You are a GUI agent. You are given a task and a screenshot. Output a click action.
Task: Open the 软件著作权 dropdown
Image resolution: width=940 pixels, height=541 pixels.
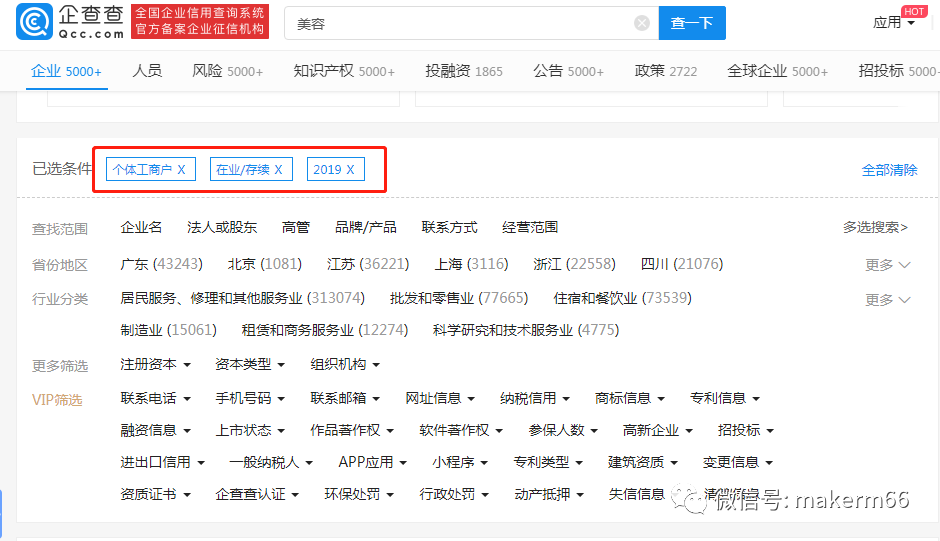pyautogui.click(x=461, y=430)
